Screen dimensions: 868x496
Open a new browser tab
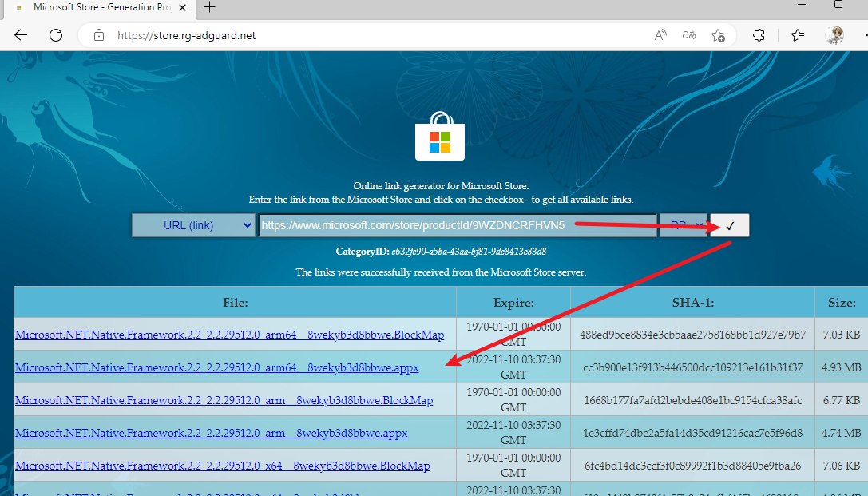pyautogui.click(x=210, y=7)
